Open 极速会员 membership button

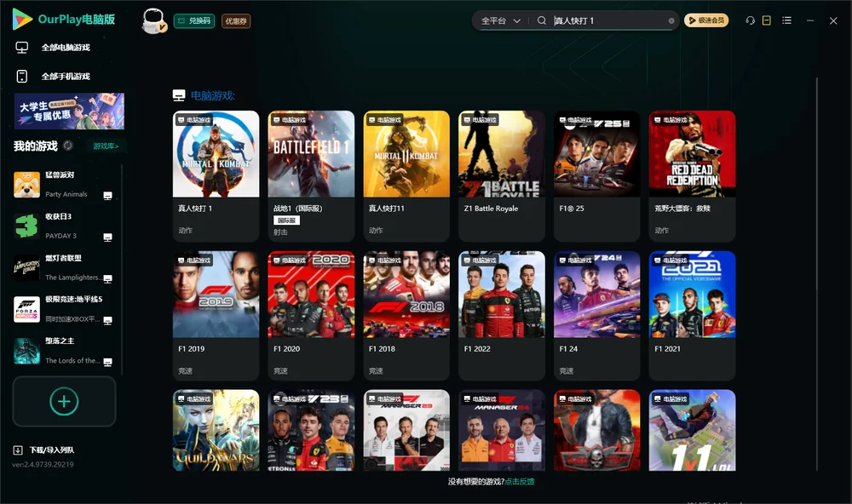tap(706, 20)
